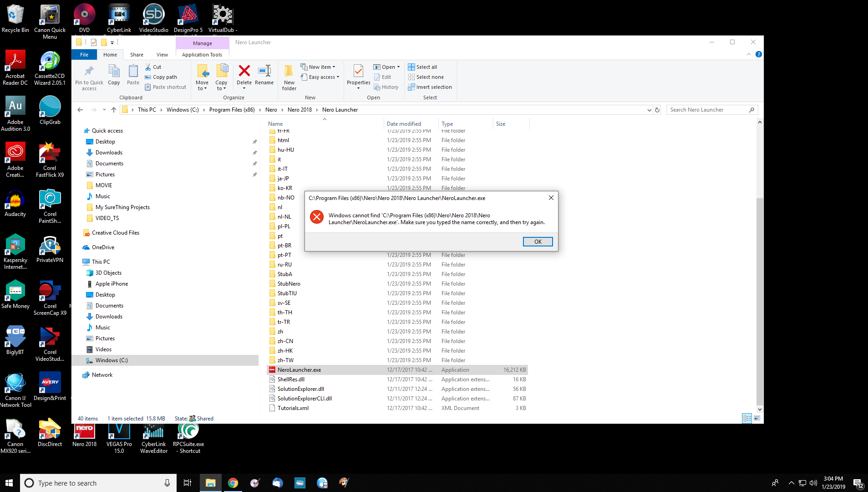Screen dimensions: 868x492
Task: Open the address bar history dropdown
Action: pos(649,110)
